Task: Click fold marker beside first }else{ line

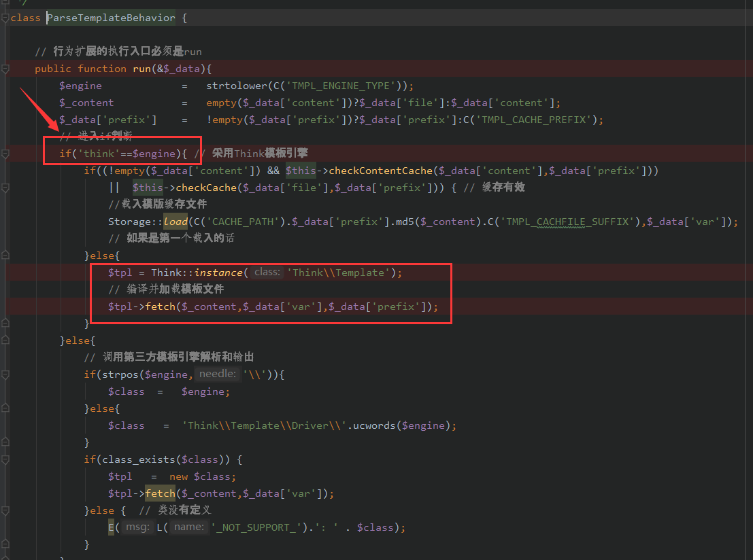Action: (5, 256)
